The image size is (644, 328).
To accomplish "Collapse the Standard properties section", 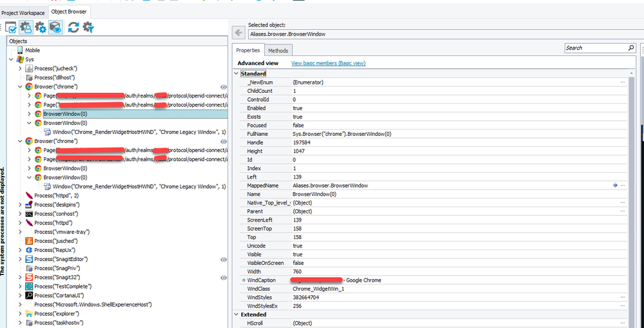I will pos(236,73).
